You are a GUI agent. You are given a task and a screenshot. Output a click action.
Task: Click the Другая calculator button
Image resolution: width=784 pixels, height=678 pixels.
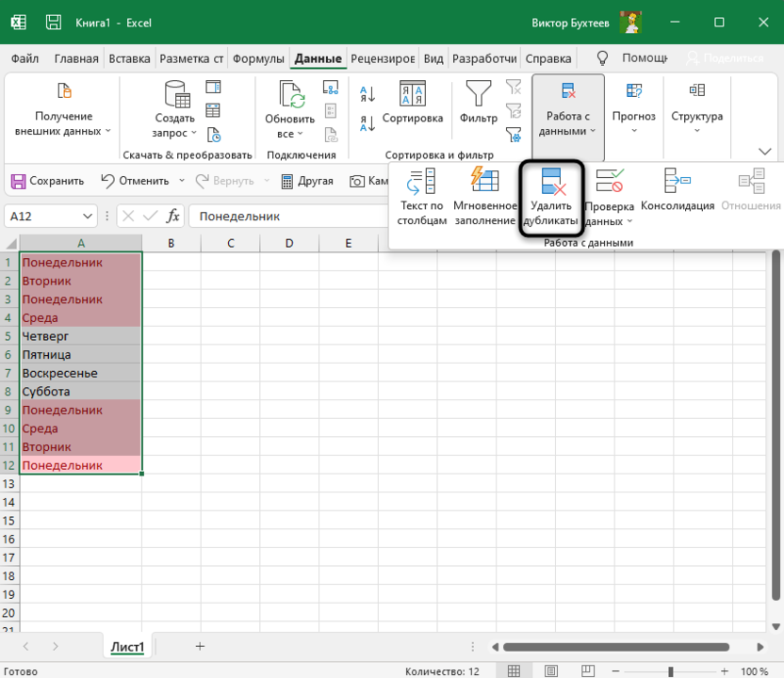coord(307,181)
